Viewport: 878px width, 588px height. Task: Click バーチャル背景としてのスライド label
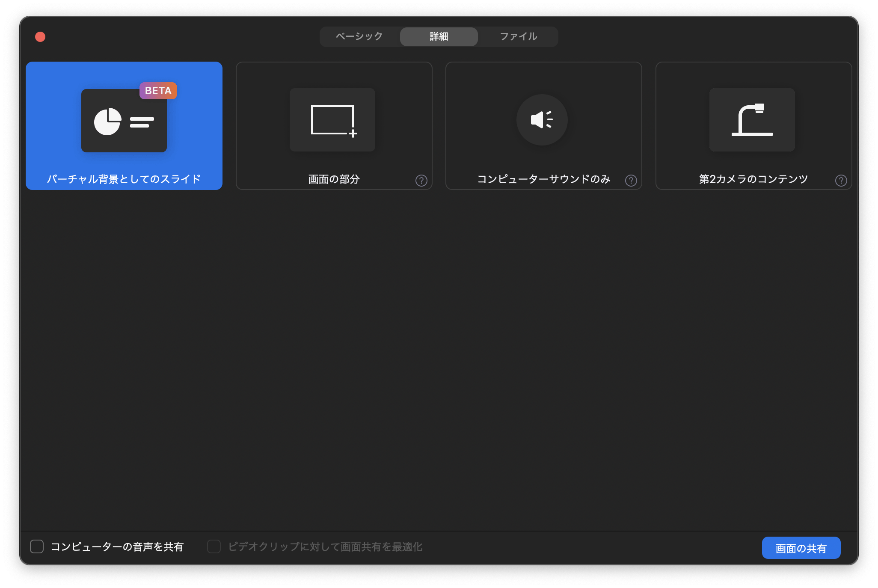124,179
